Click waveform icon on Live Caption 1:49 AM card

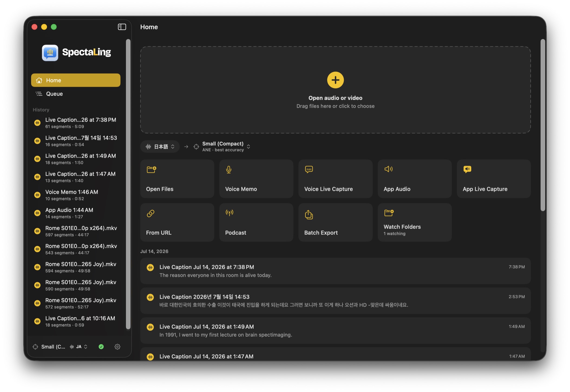pyautogui.click(x=150, y=327)
